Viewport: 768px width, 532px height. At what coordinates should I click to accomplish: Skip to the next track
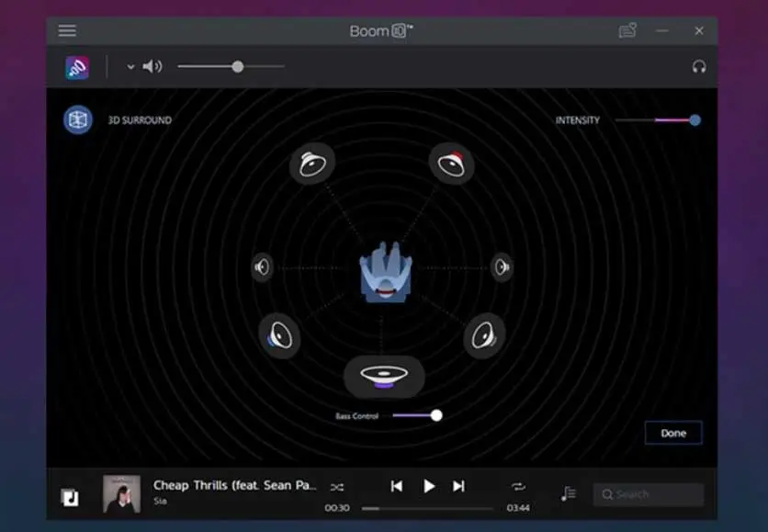[x=459, y=486]
